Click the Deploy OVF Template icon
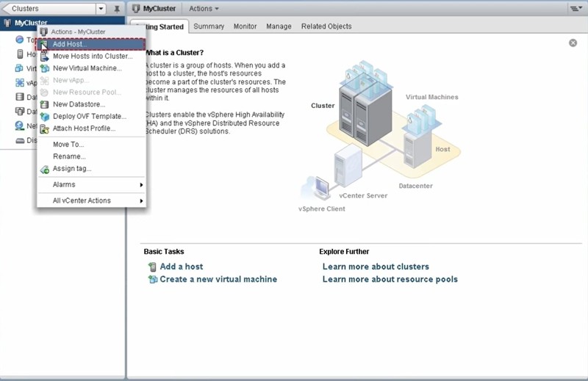This screenshot has width=588, height=381. (x=45, y=117)
